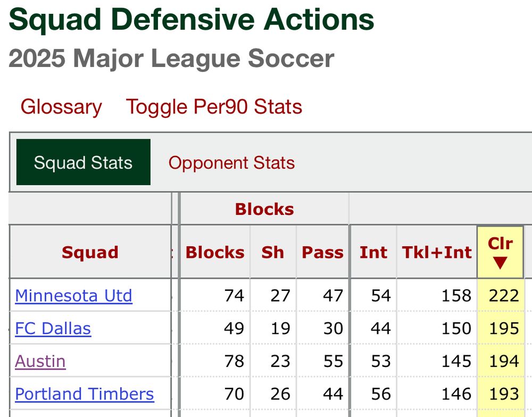Select the Squad Stats tab

[82, 163]
